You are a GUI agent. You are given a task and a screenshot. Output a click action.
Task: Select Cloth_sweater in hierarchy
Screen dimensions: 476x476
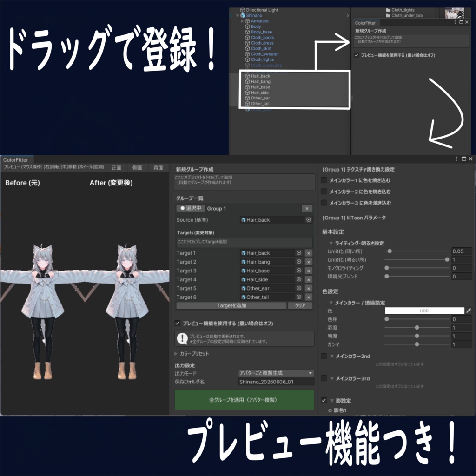click(x=264, y=54)
